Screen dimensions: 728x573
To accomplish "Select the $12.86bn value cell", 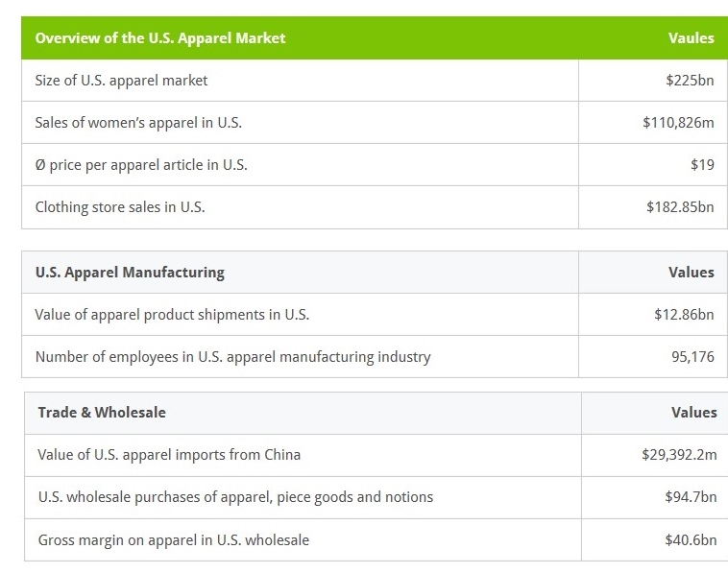I will (684, 315).
